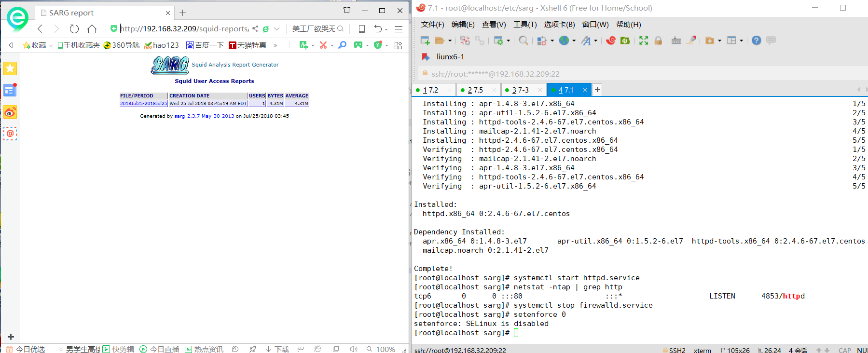
Task: Open the 选项卡(B) menu in Xshell
Action: (x=559, y=25)
